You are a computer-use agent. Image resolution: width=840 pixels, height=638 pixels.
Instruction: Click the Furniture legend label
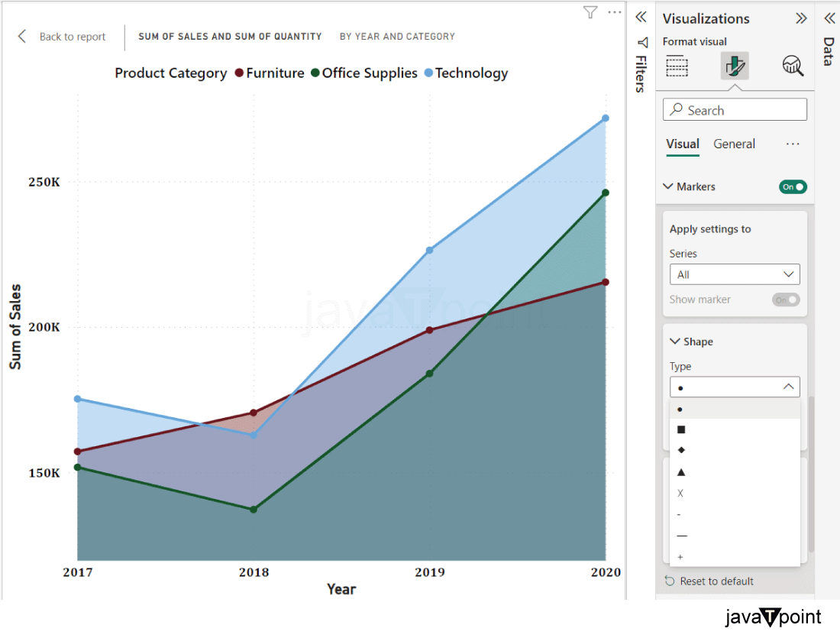(x=276, y=73)
